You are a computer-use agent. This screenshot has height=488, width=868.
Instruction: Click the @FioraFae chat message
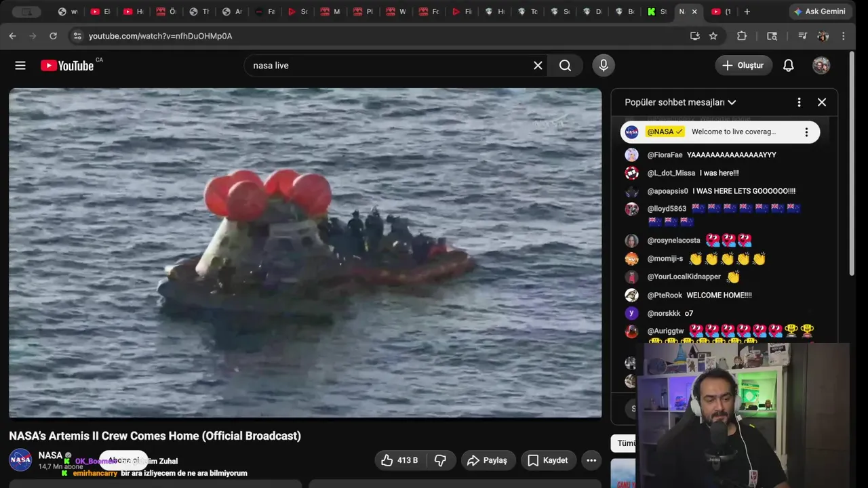pos(719,155)
